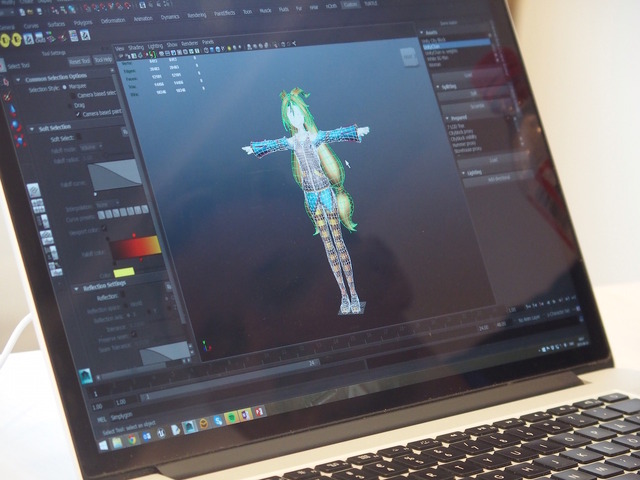
Task: Open the No Character Set dropdown
Action: 560,314
